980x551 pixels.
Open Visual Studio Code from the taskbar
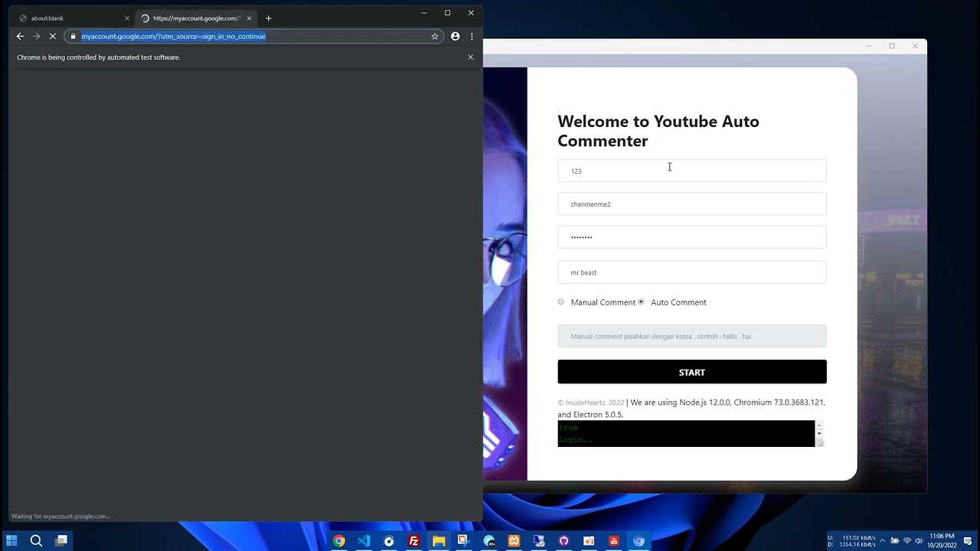(364, 541)
